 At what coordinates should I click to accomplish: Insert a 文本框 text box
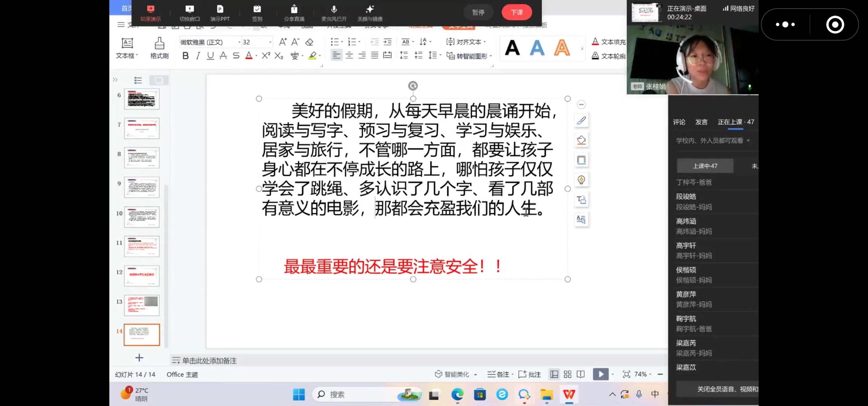(127, 48)
